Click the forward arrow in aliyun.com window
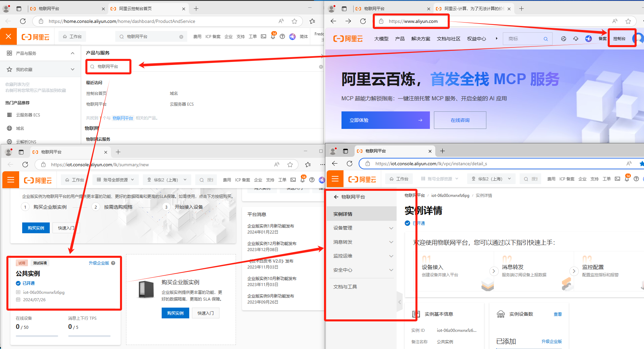644x349 pixels. click(348, 21)
